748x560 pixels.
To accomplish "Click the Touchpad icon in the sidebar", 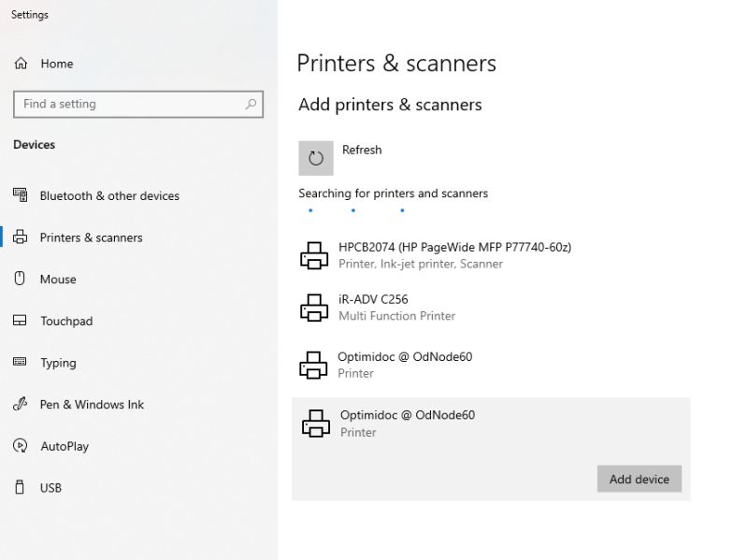I will 21,321.
